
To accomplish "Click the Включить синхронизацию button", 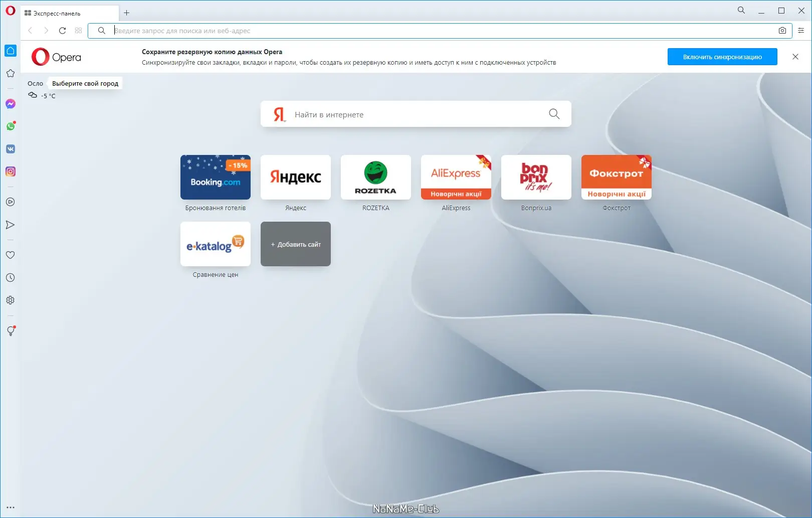I will [x=722, y=57].
